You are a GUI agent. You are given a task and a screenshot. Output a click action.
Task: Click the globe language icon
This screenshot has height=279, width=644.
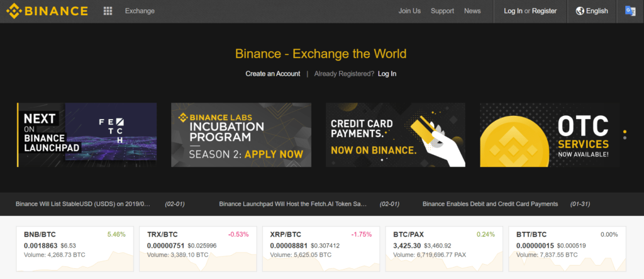coord(580,11)
